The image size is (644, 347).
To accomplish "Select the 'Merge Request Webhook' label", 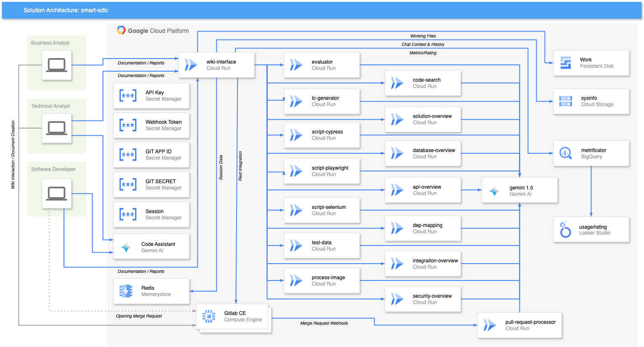I will [324, 323].
